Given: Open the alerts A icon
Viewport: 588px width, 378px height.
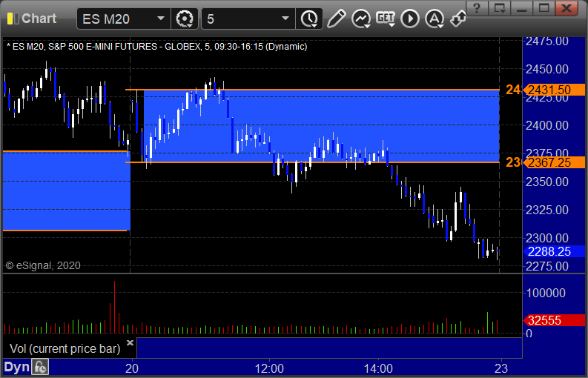Looking at the screenshot, I should tap(435, 19).
